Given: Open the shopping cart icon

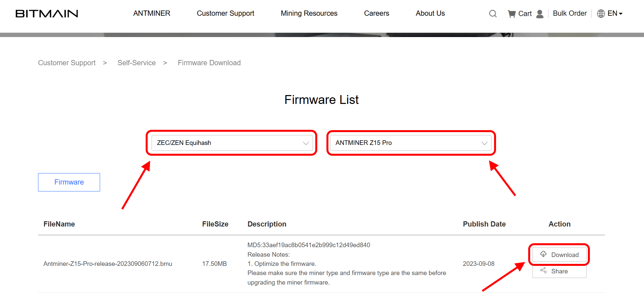Looking at the screenshot, I should (x=511, y=14).
